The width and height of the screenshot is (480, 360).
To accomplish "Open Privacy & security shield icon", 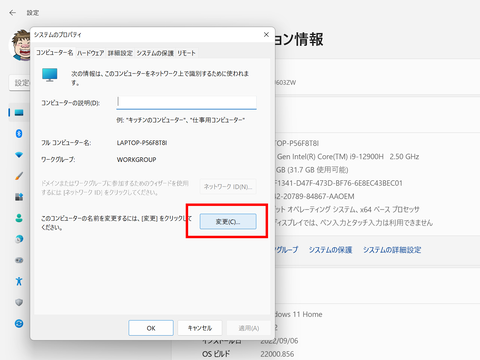I will pyautogui.click(x=19, y=302).
